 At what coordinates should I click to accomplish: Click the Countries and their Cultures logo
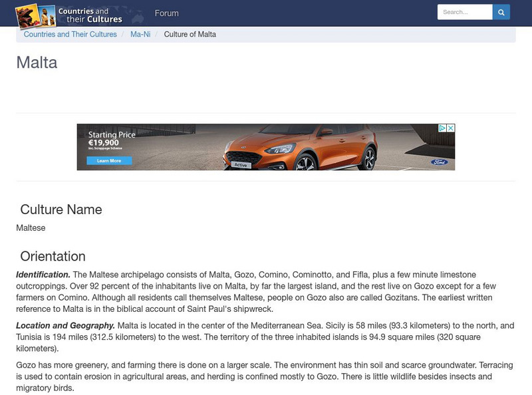point(69,15)
